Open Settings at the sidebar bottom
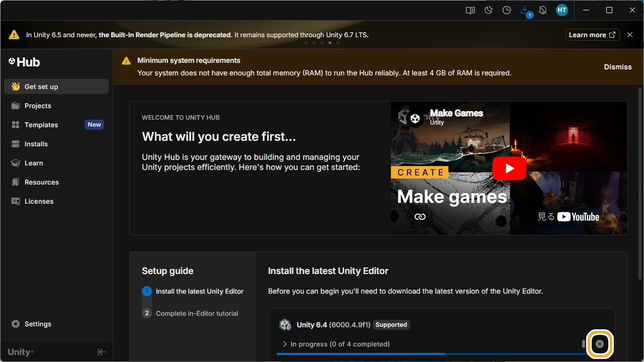644x362 pixels. [x=56, y=324]
